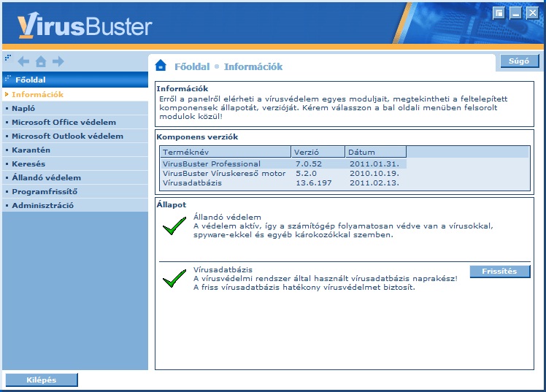Click date 2010.10.19.
Viewport: 546px width, 392px height.
click(x=374, y=174)
